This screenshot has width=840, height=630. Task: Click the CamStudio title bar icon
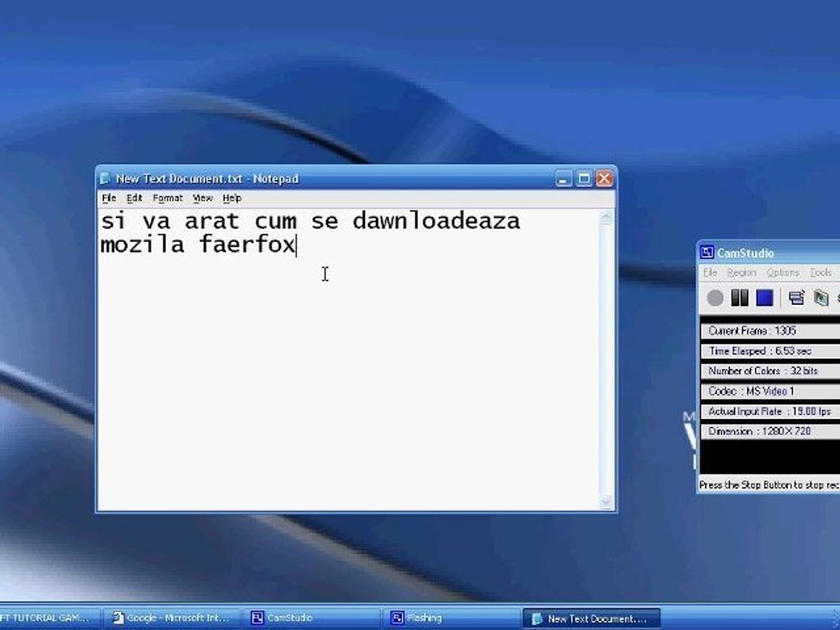tap(707, 252)
